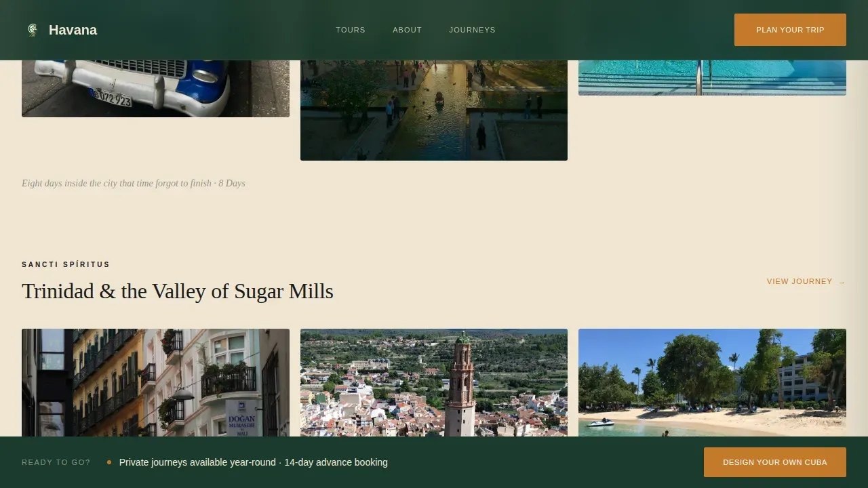Image resolution: width=868 pixels, height=488 pixels.
Task: Open the Tours menu item
Action: [351, 30]
